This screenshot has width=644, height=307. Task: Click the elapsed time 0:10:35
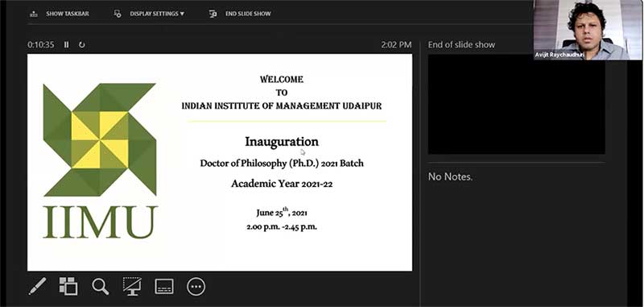coord(41,44)
